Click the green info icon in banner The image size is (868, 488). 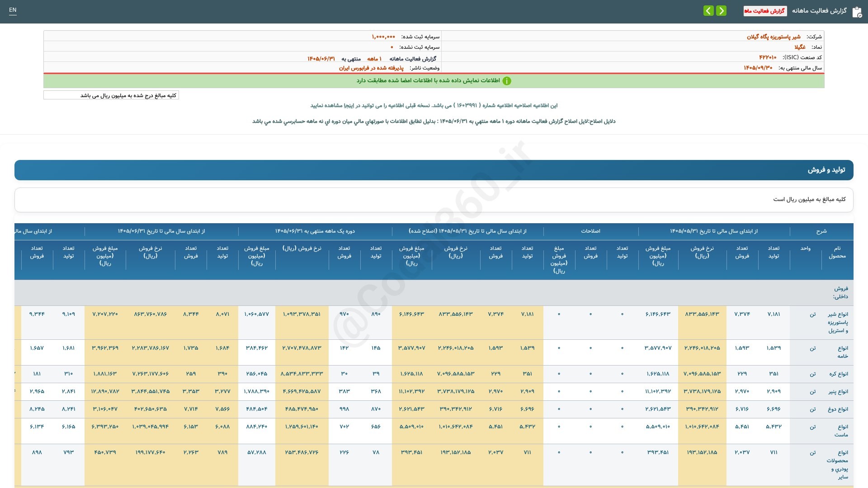(x=507, y=81)
